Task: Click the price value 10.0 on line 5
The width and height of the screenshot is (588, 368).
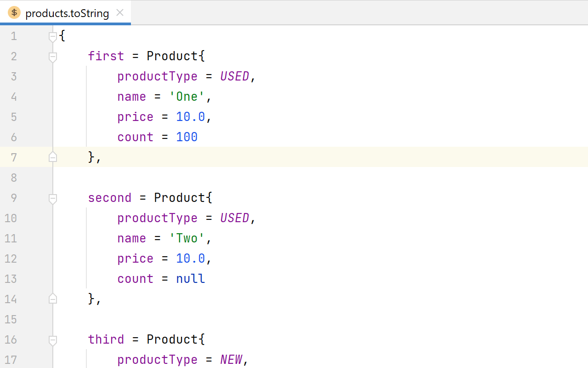Action: [x=190, y=116]
